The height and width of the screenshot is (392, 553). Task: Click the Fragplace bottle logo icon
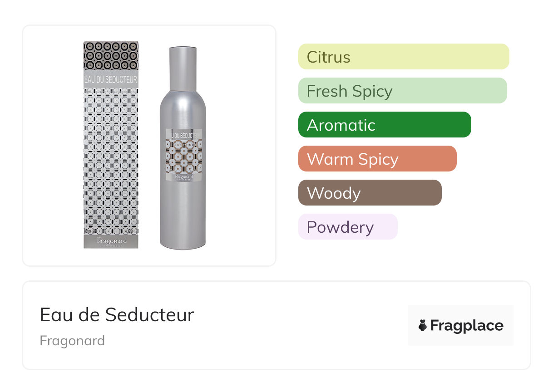[423, 325]
